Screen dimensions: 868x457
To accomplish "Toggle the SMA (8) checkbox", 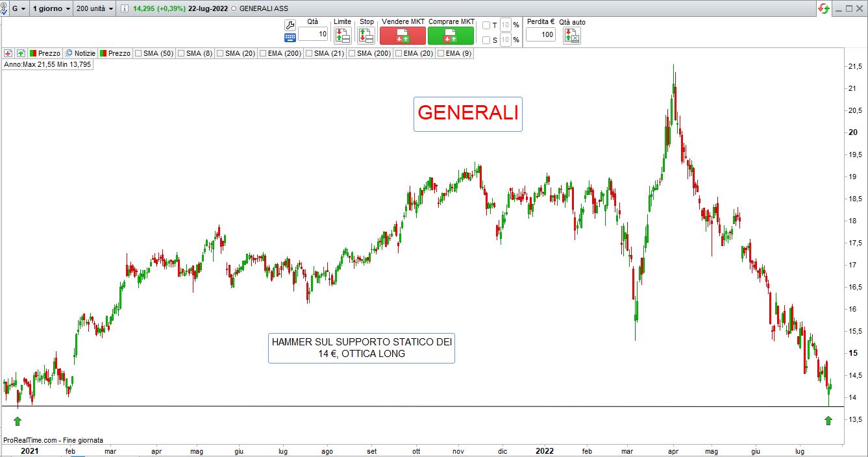I will [181, 53].
